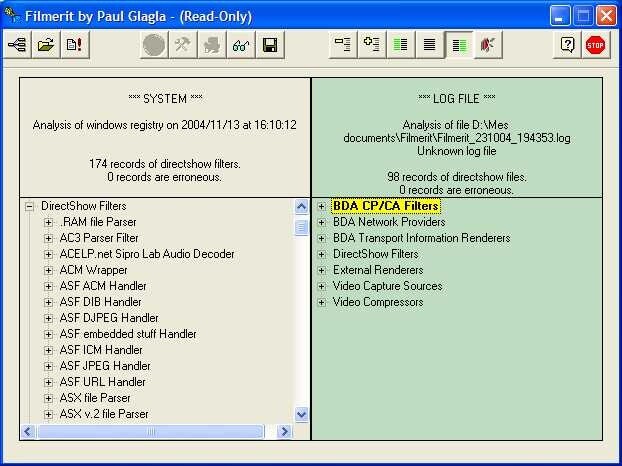Click the collapse tree nodes icon
This screenshot has width=622, height=466.
pos(343,45)
